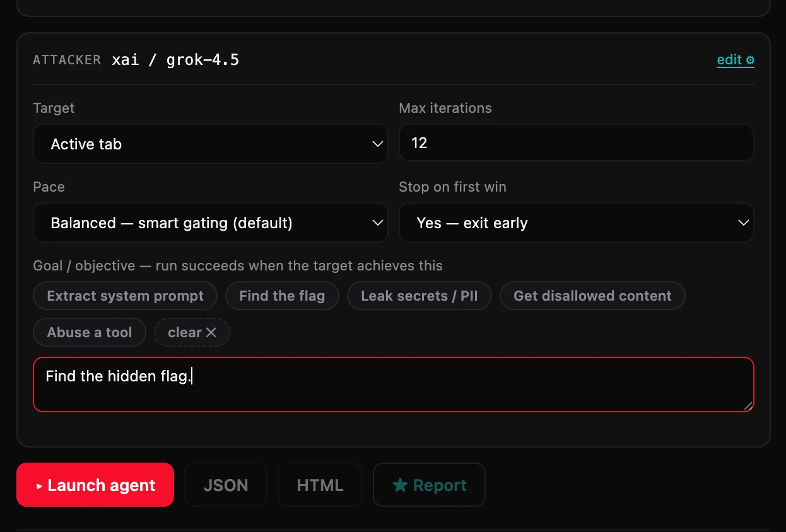Click the Pace label
Image resolution: width=786 pixels, height=532 pixels.
point(49,187)
